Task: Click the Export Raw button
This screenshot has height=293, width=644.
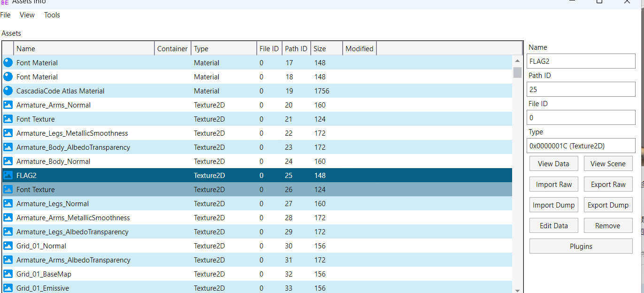Action: tap(608, 184)
